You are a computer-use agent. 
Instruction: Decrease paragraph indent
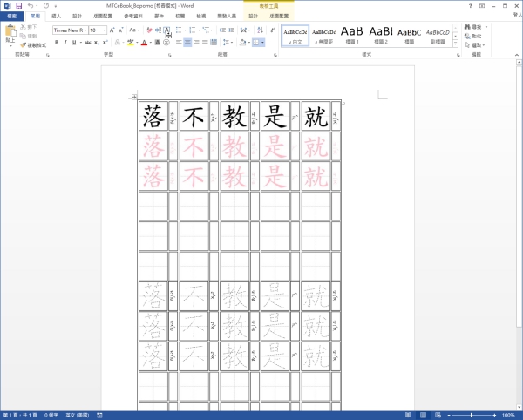pyautogui.click(x=222, y=30)
